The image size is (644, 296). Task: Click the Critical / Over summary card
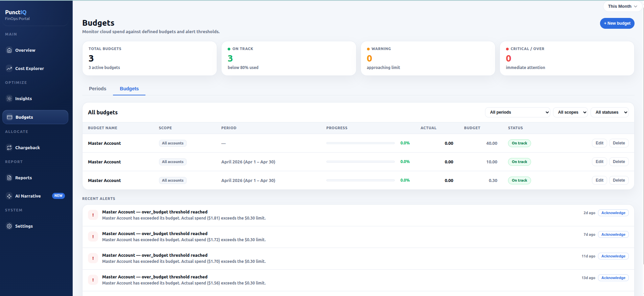(567, 58)
